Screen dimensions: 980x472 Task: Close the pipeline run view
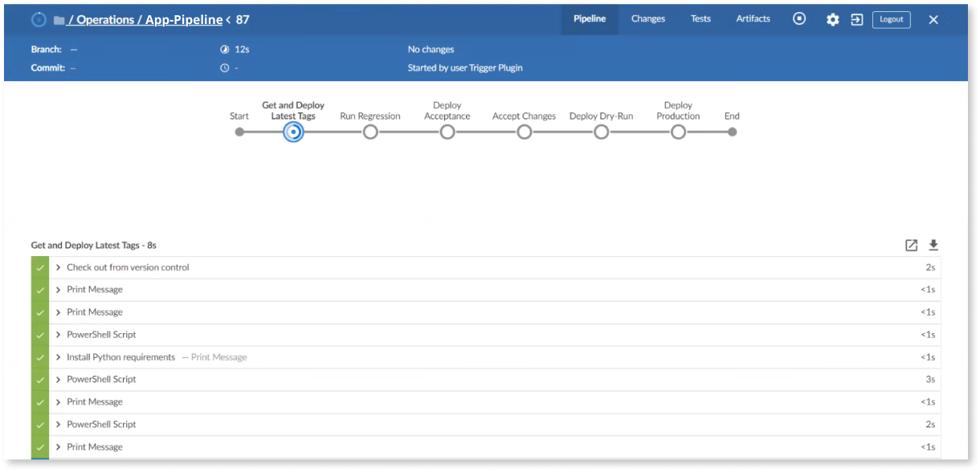933,20
